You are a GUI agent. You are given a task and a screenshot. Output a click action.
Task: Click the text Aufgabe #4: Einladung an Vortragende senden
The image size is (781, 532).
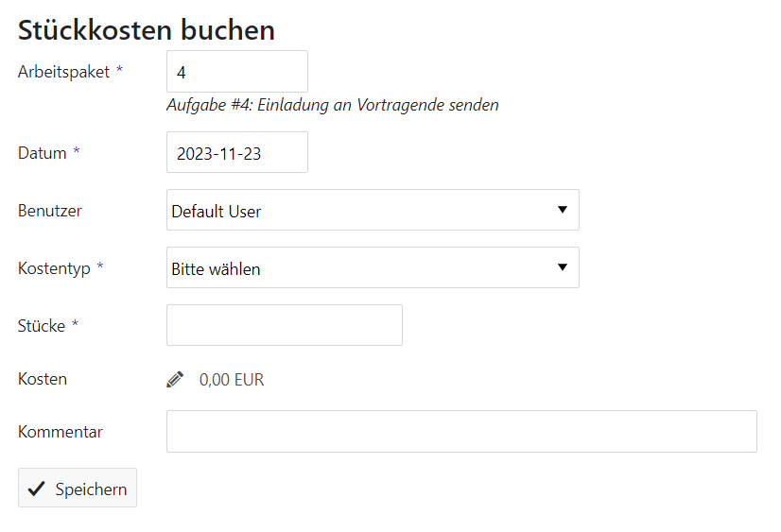[333, 105]
